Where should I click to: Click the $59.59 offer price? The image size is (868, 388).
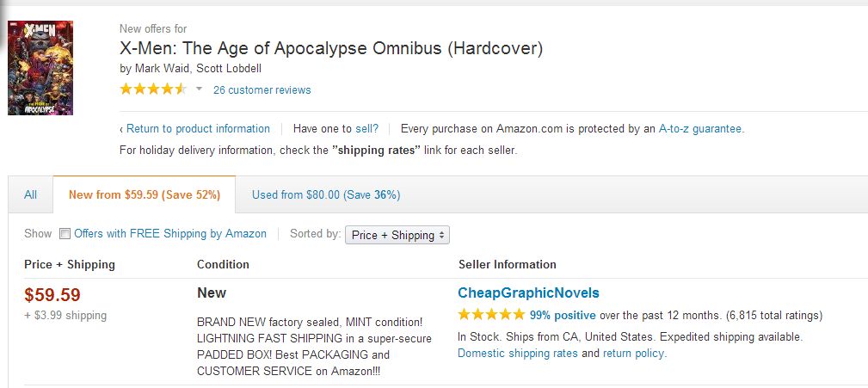[x=52, y=295]
